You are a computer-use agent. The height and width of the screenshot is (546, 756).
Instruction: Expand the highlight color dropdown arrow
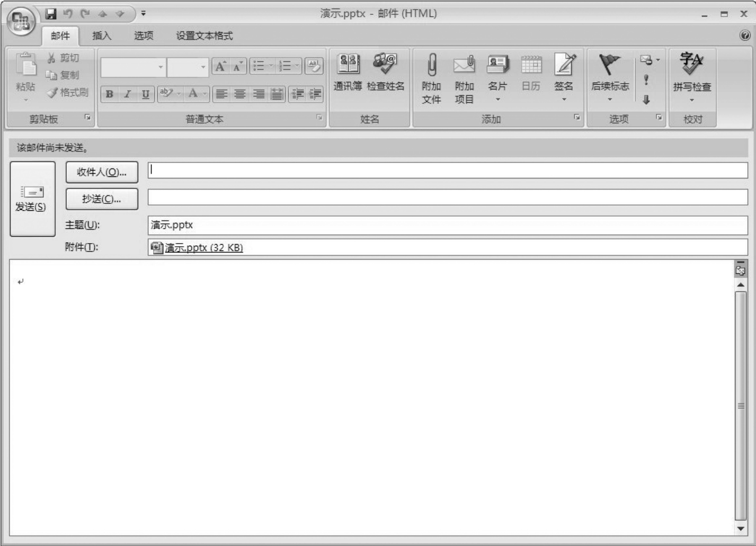point(179,94)
